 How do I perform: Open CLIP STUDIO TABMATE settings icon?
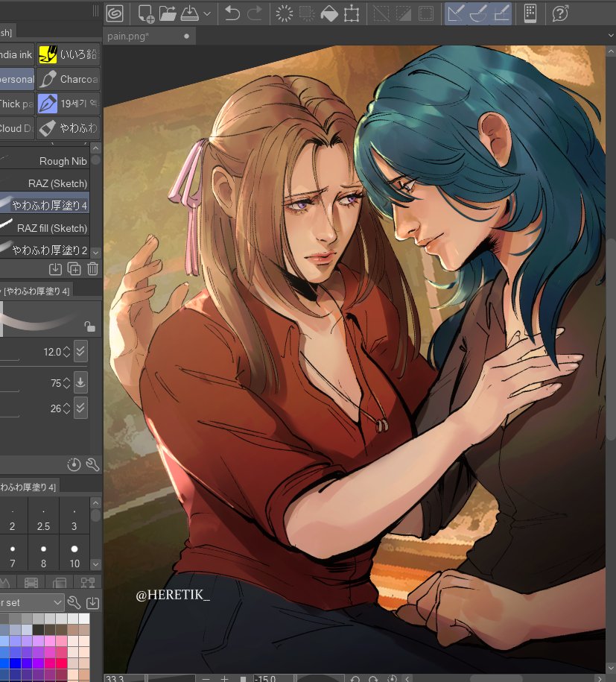530,13
